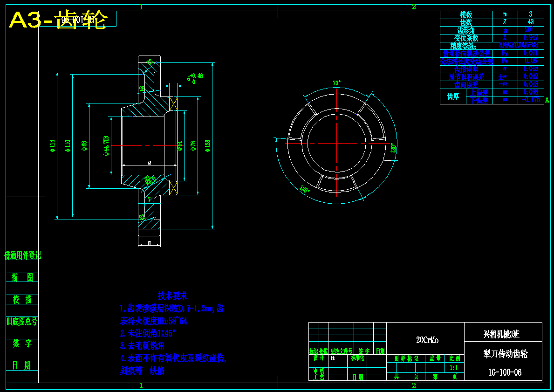Click the '公法线长度变动公差' label
The width and height of the screenshot is (554, 392).
[x=466, y=61]
